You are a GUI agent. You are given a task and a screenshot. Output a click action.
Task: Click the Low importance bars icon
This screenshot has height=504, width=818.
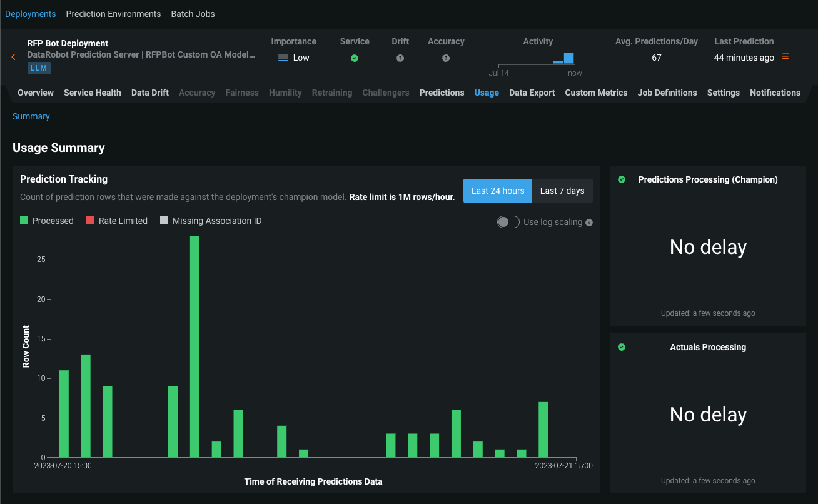point(283,58)
